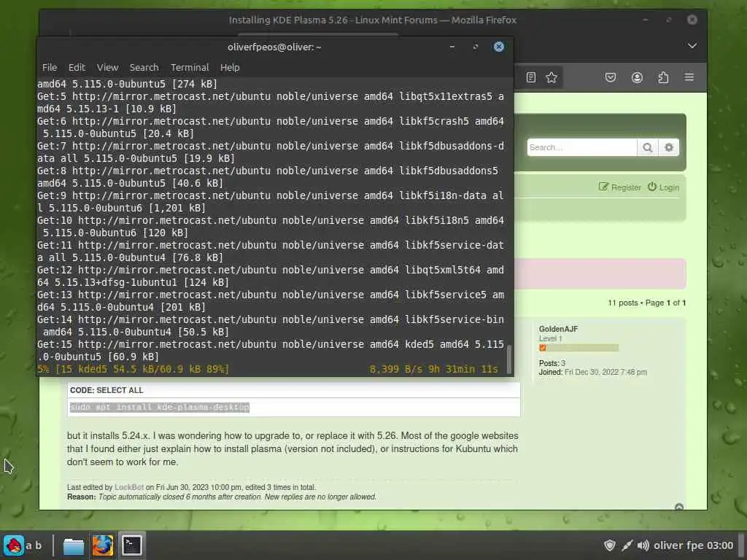This screenshot has width=747, height=560.
Task: Open Firefox extensions puzzle icon
Action: pos(663,77)
